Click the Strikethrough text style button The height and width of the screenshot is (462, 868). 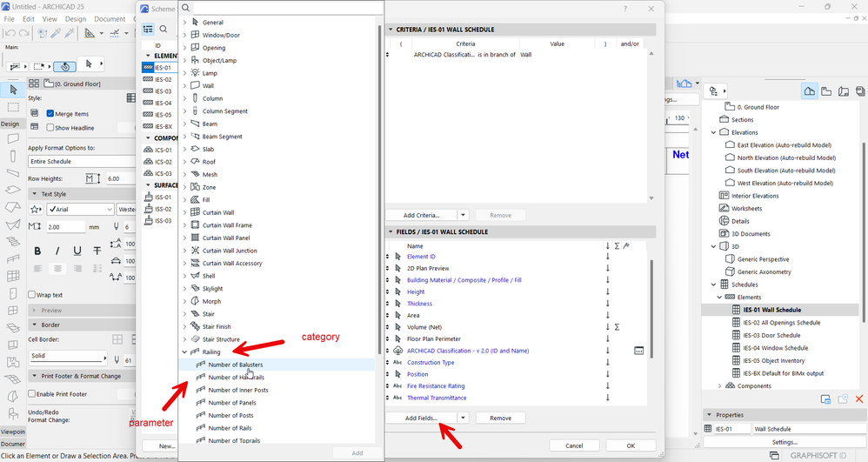[97, 251]
